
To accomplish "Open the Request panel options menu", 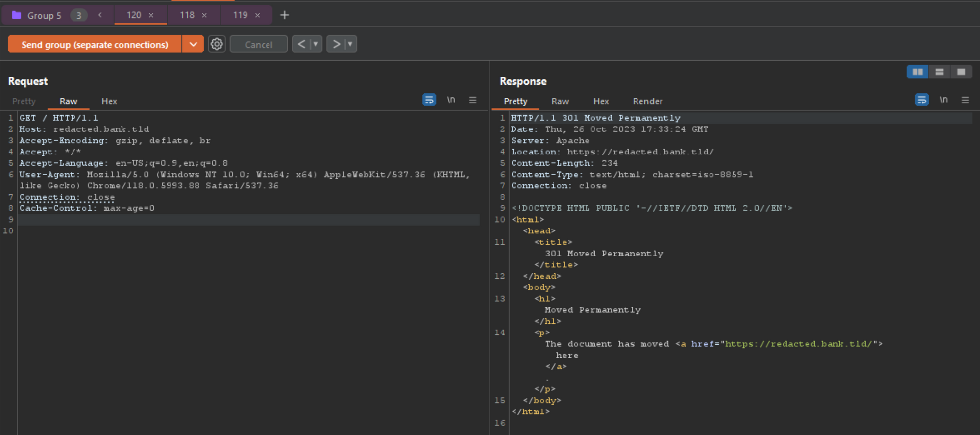I will pos(473,100).
